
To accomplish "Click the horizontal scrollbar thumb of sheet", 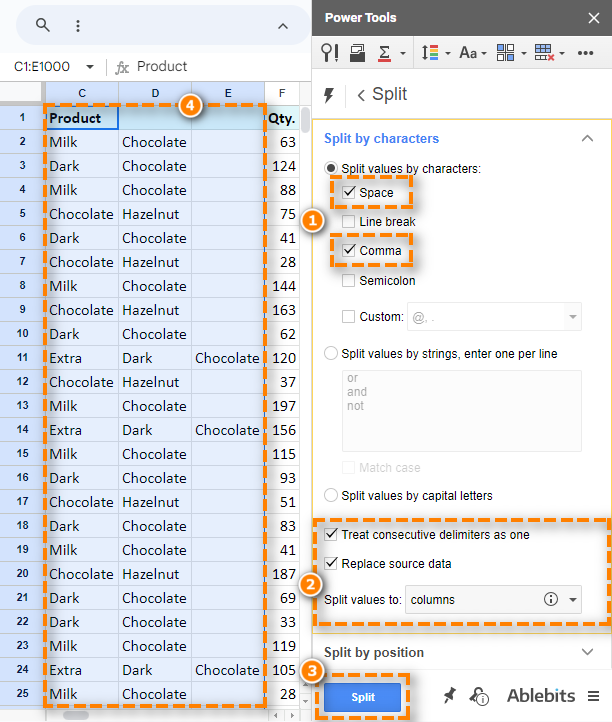I will 76,716.
